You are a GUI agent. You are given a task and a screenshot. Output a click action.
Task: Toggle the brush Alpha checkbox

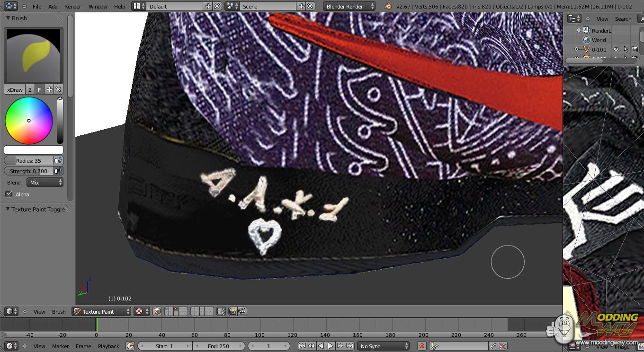coord(9,194)
